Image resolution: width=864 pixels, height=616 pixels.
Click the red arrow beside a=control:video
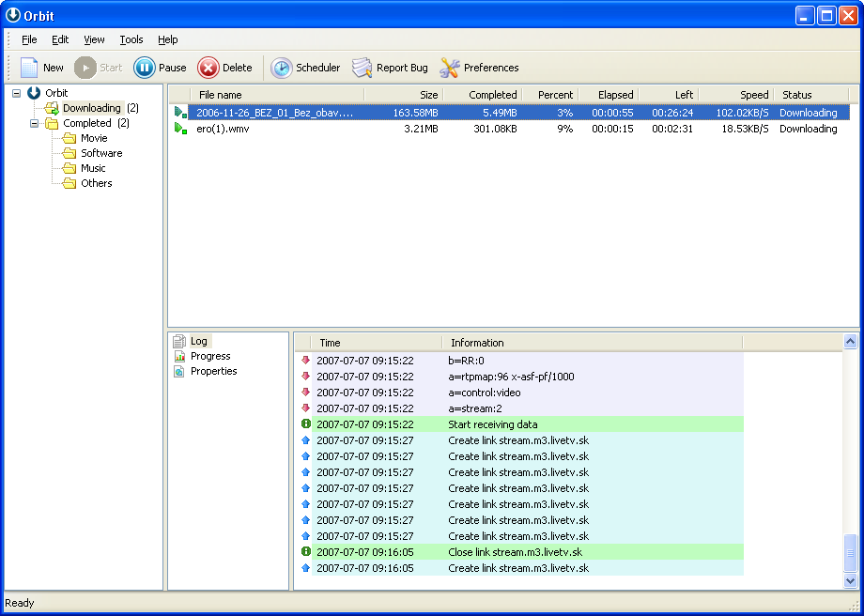[306, 392]
